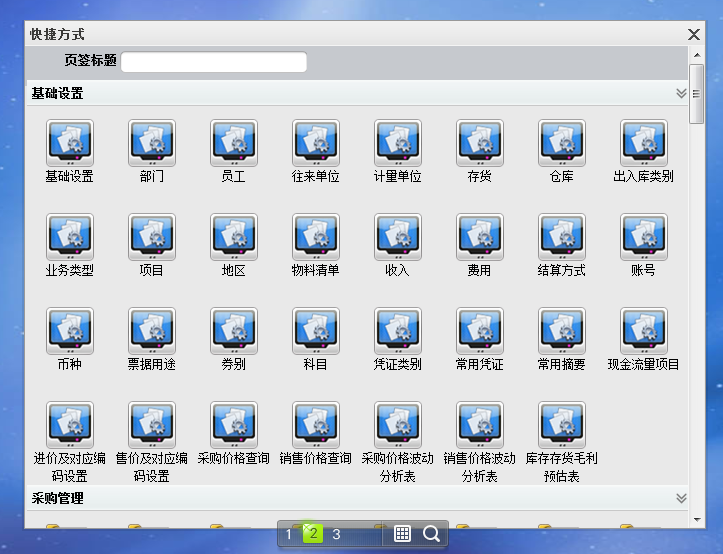This screenshot has width=723, height=554.
Task: Open the 现金流量项目 shortcut icon
Action: click(x=644, y=331)
